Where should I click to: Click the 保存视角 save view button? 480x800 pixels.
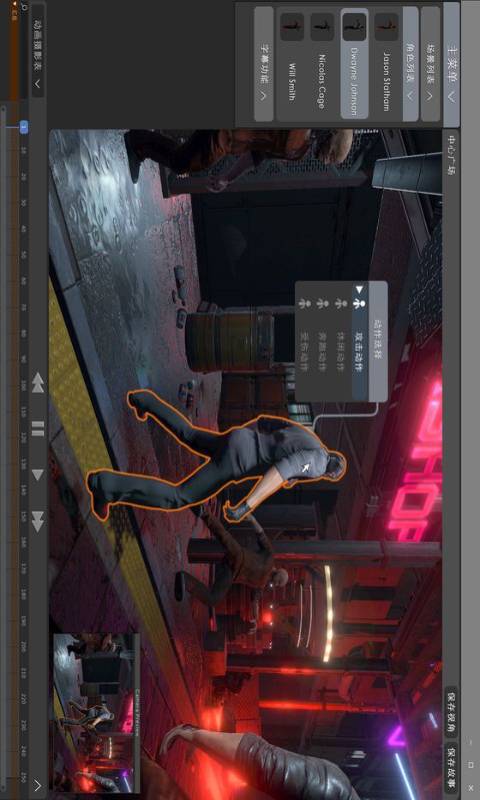pos(451,712)
